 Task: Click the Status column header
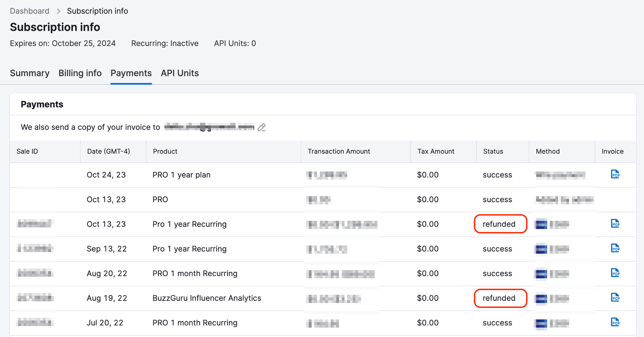[x=493, y=151]
